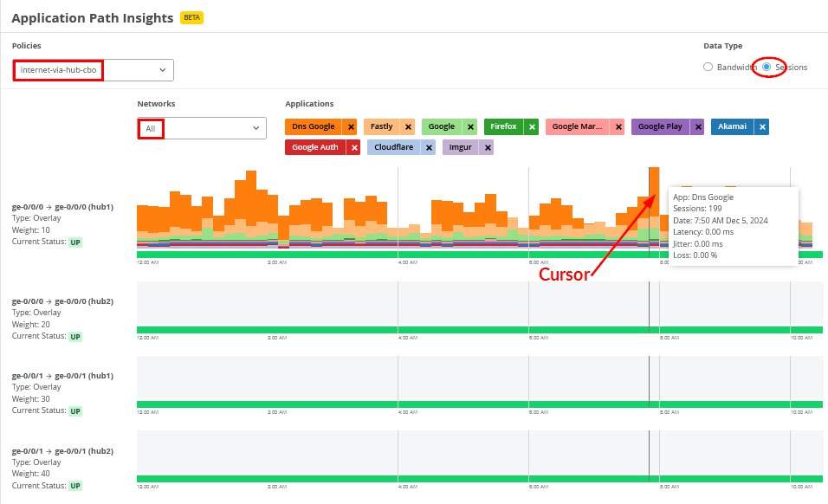828x504 pixels.
Task: Click the Imgur tag label
Action: click(461, 148)
